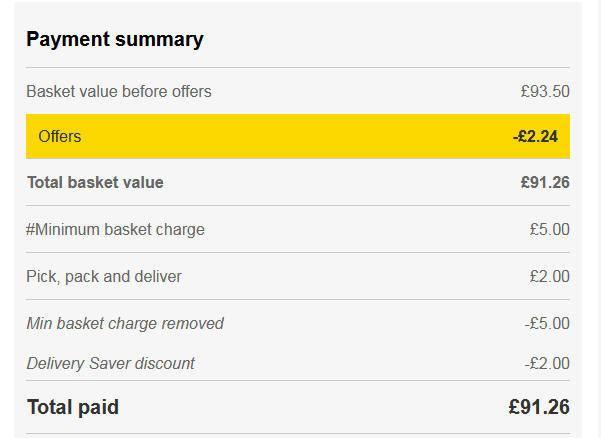Select the -£2.00 Delivery Saver amount
The width and height of the screenshot is (601, 438).
[x=547, y=363]
